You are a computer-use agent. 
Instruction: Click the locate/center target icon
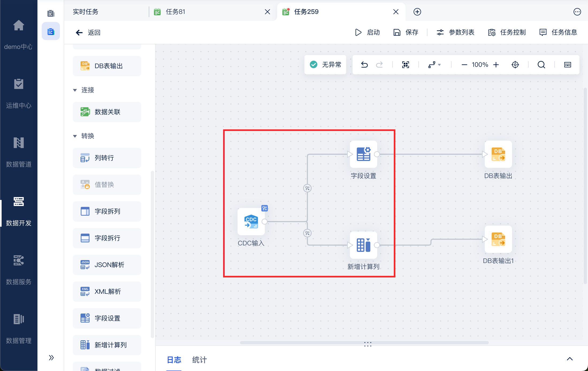515,65
